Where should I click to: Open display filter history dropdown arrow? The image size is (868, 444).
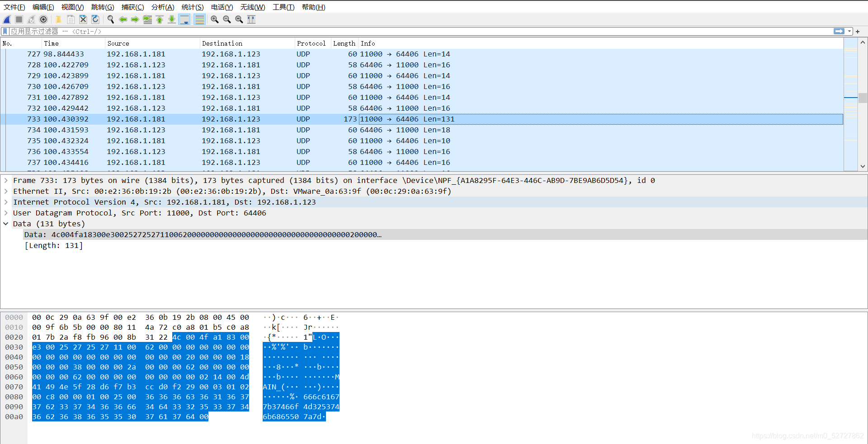pyautogui.click(x=849, y=31)
